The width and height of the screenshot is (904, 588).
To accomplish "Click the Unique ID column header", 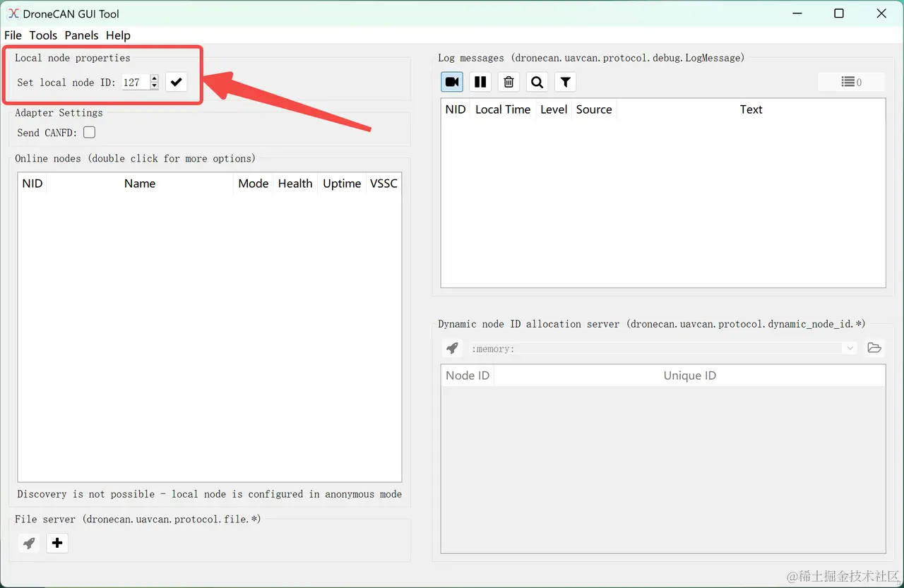I will click(x=690, y=376).
